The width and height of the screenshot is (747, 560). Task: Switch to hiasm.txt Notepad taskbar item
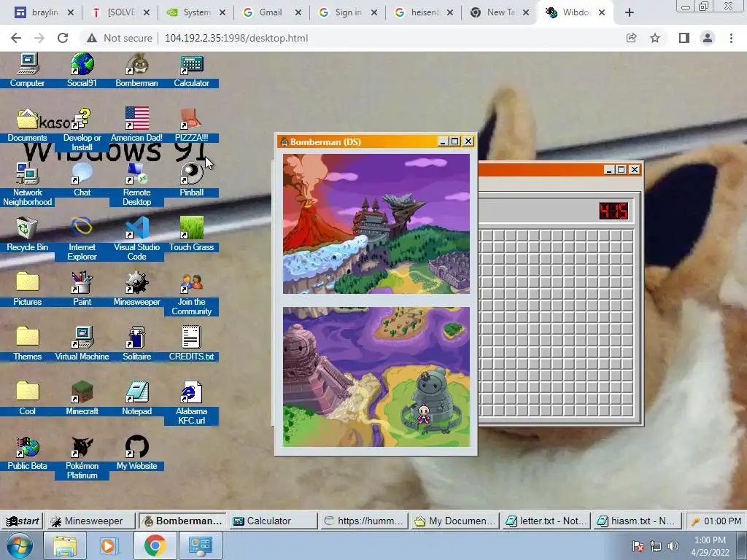pyautogui.click(x=638, y=521)
